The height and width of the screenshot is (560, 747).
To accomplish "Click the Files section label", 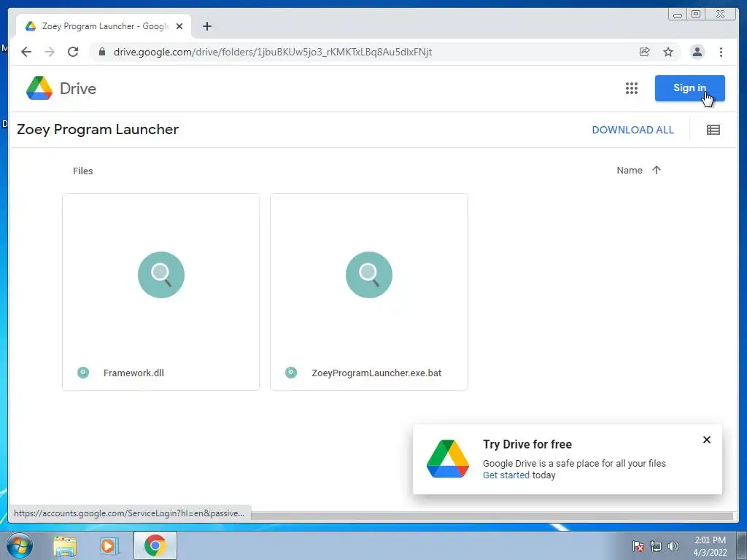I will pyautogui.click(x=83, y=171).
